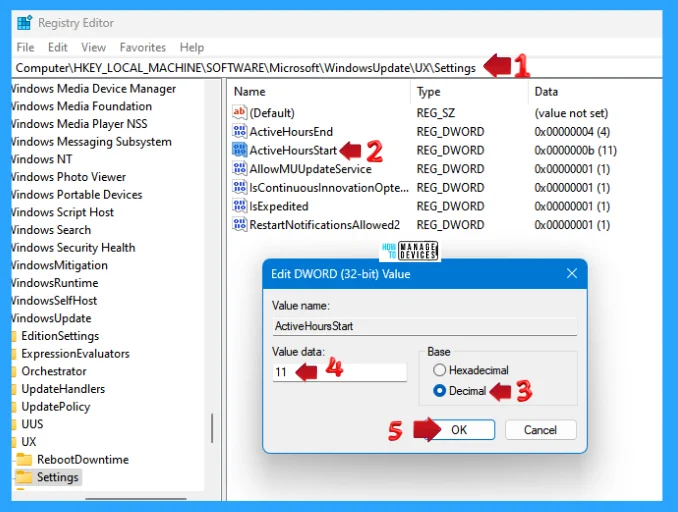
Task: Select Windows Media Device Manager key
Action: [x=93, y=88]
